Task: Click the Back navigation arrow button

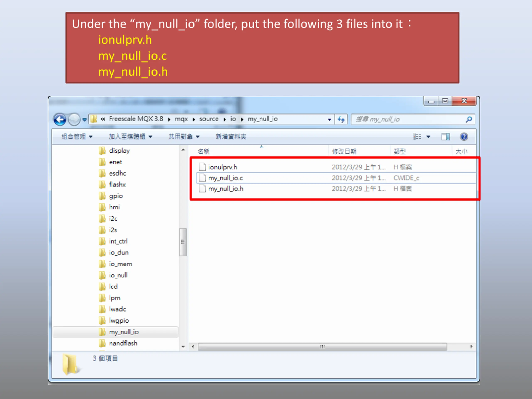Action: coord(60,119)
